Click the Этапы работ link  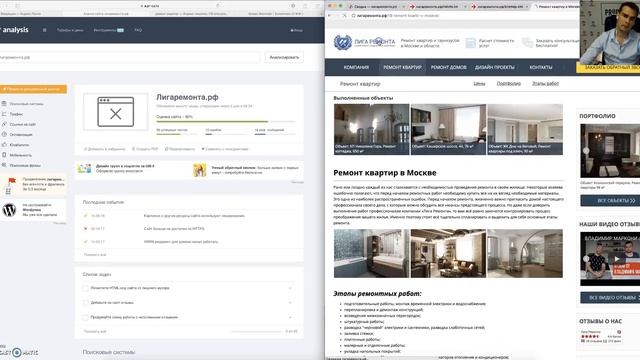(x=545, y=84)
